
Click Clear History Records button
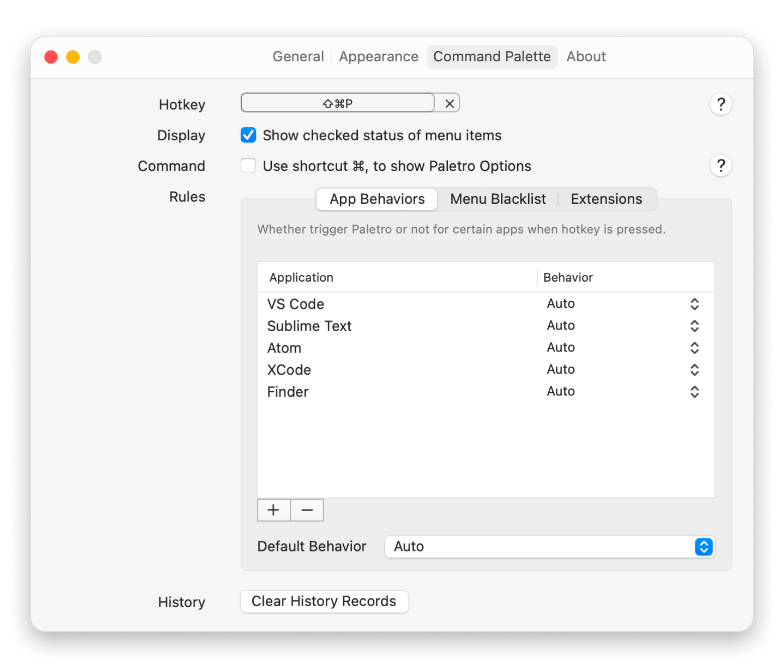coord(324,601)
